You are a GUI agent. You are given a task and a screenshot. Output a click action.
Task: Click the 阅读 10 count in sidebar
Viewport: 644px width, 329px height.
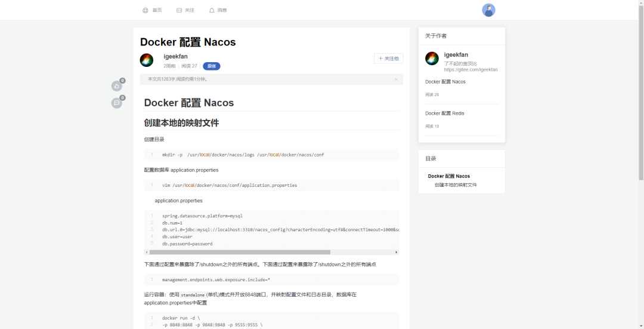click(x=432, y=126)
